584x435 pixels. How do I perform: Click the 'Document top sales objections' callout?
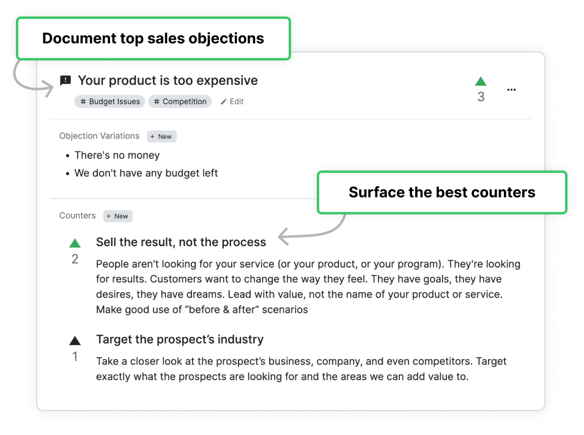click(x=153, y=38)
